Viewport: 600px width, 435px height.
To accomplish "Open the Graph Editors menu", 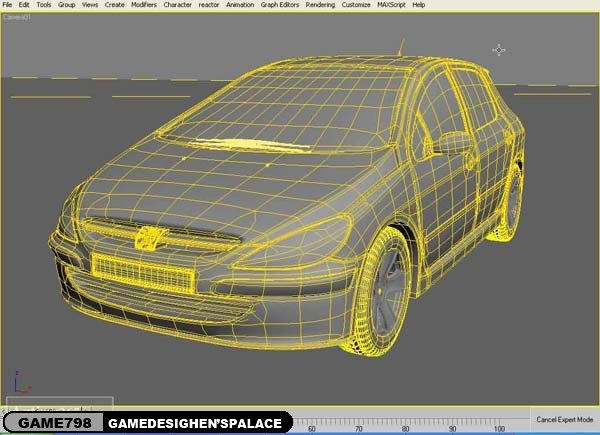I will pos(280,5).
